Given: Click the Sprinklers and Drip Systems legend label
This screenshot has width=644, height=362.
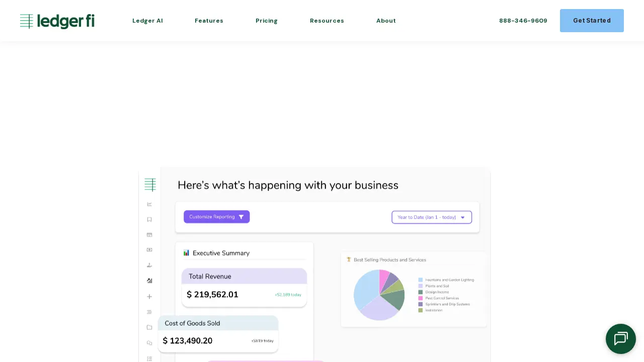Looking at the screenshot, I should 448,304.
